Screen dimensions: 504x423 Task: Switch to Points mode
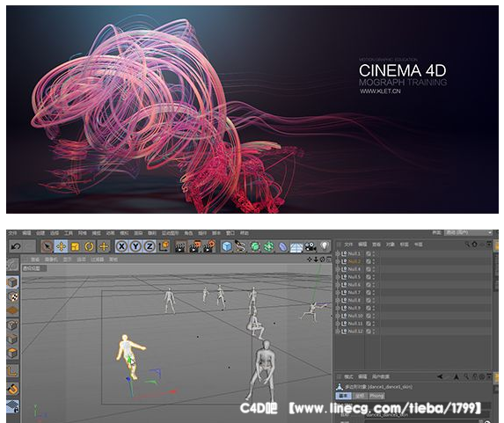tap(12, 325)
